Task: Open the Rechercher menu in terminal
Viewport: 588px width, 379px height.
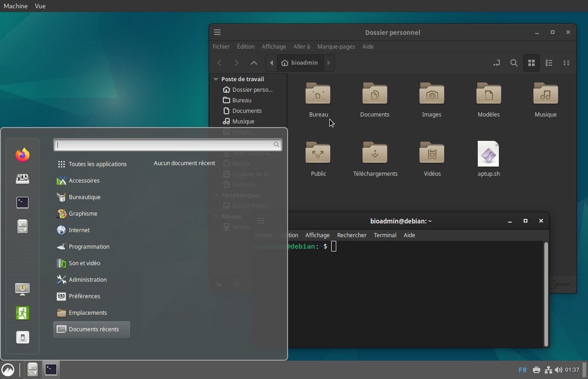Action: (351, 235)
